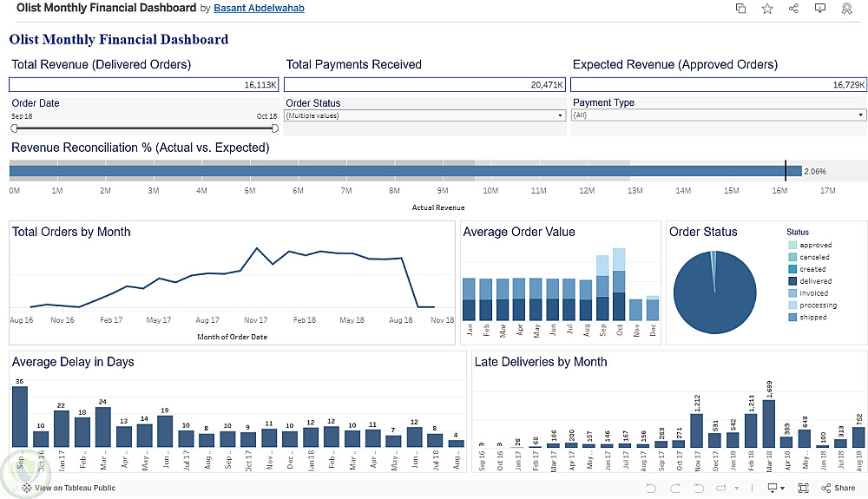Click View on Tableau Public
The height and width of the screenshot is (499, 868).
tap(69, 489)
